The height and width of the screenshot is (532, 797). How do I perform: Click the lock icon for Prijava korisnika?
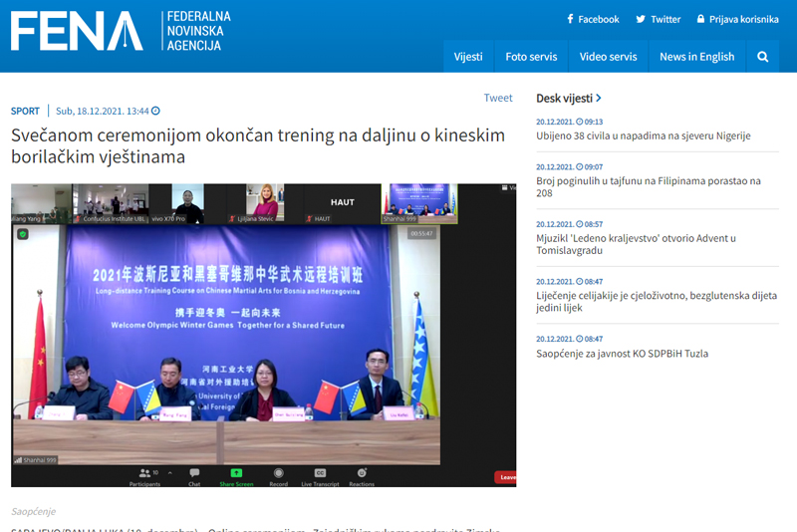coord(701,19)
